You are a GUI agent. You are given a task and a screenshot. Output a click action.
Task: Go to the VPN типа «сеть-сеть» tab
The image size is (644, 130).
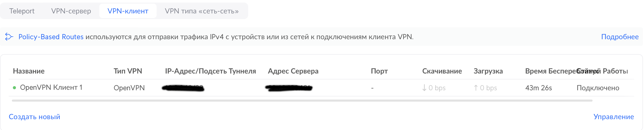click(202, 11)
